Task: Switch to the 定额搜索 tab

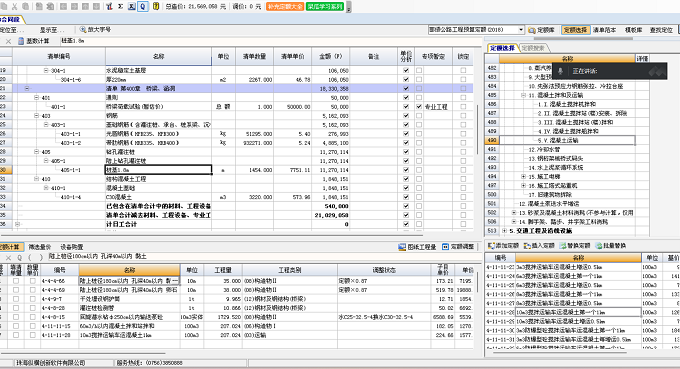Action: click(533, 48)
